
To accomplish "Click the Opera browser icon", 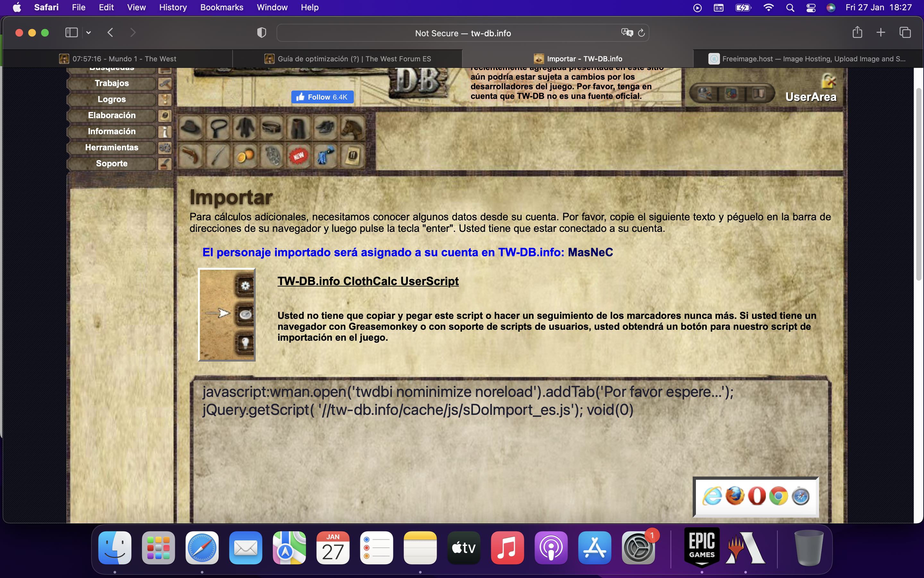I will pyautogui.click(x=757, y=496).
